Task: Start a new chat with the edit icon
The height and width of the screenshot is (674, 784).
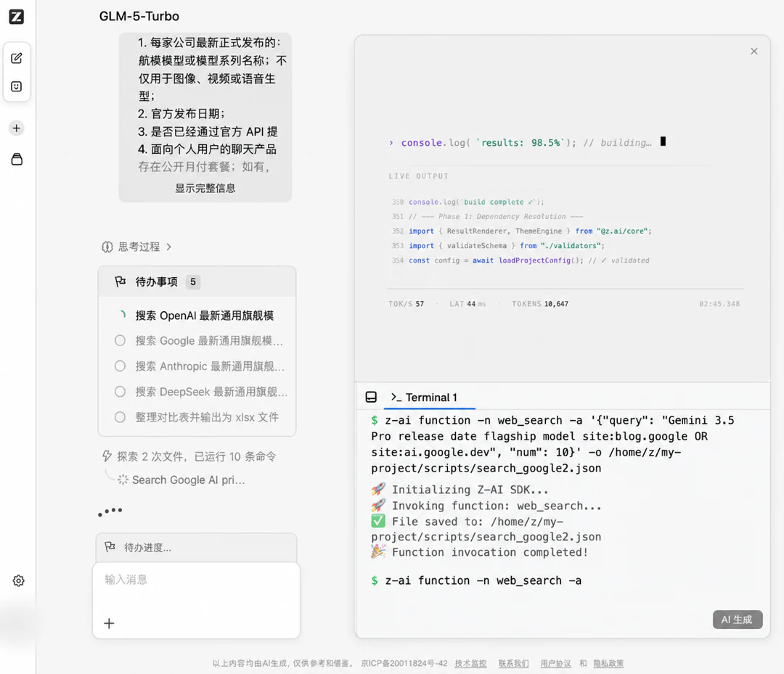Action: (x=17, y=58)
